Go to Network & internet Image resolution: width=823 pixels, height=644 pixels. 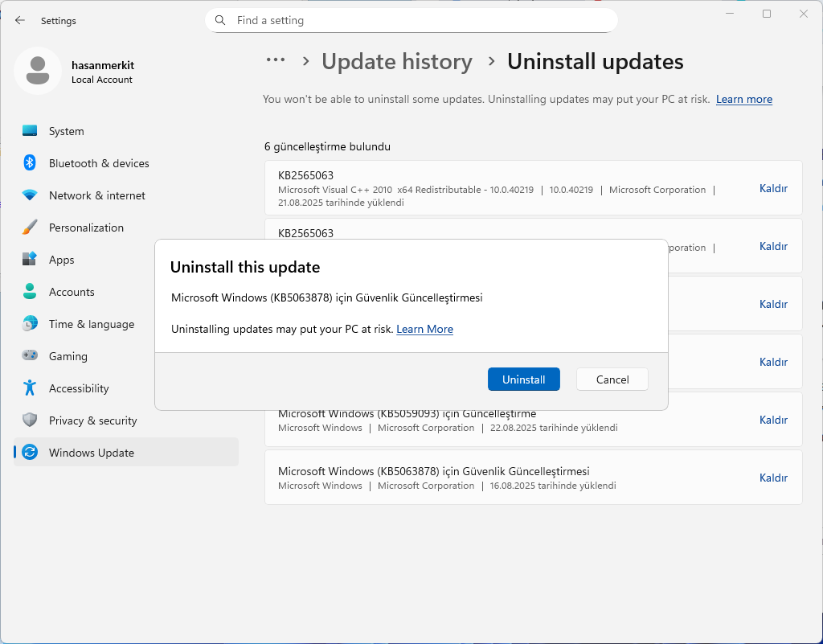point(126,195)
